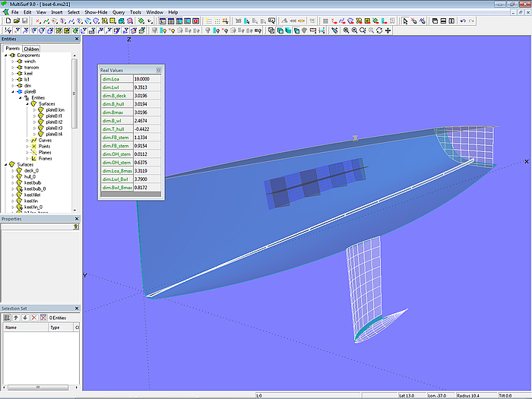
Task: Click the dim.Loa label in Real Values
Action: (111, 78)
